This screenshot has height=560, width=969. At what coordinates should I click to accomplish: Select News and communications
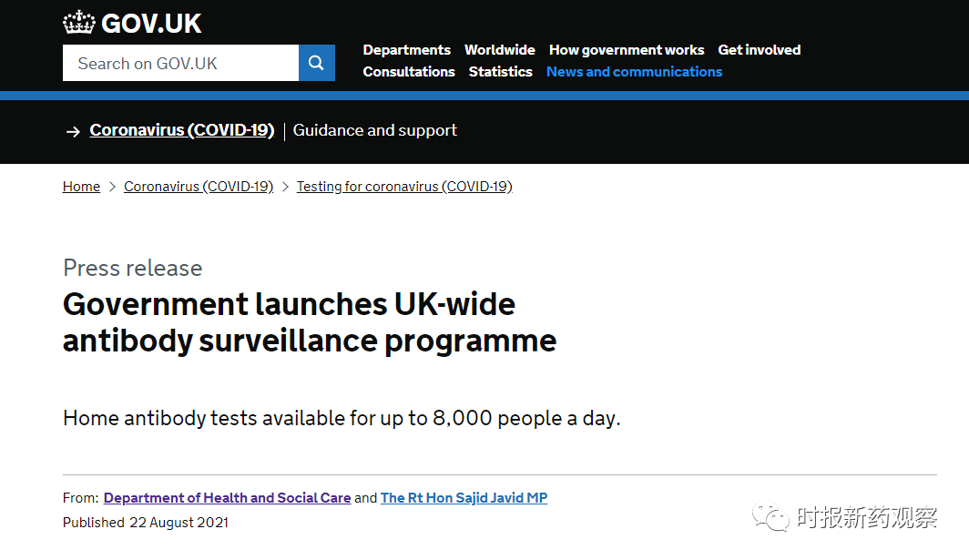click(634, 72)
